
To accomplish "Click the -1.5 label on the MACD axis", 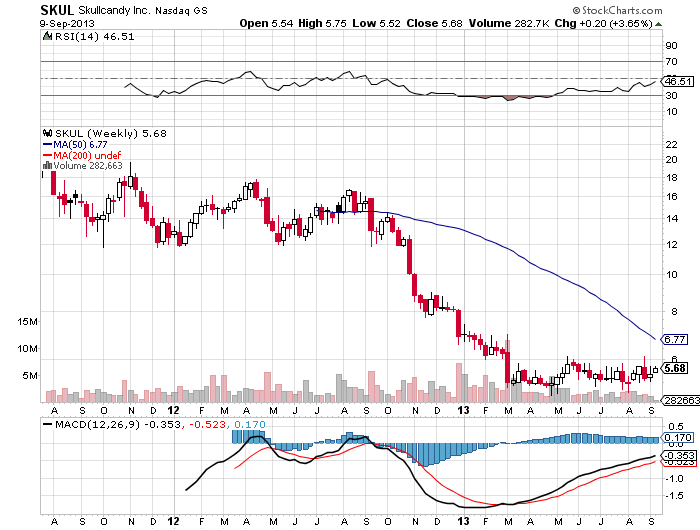I will coord(674,496).
